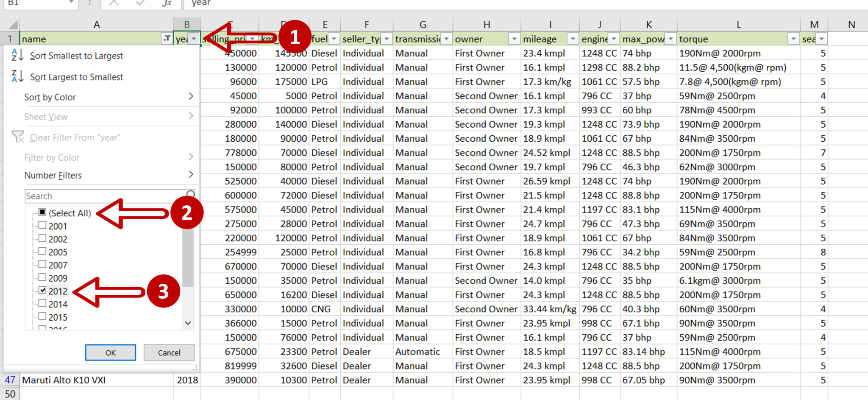Screen dimensions: 868x400
Task: Open the owner column filter dropdown
Action: tap(514, 39)
